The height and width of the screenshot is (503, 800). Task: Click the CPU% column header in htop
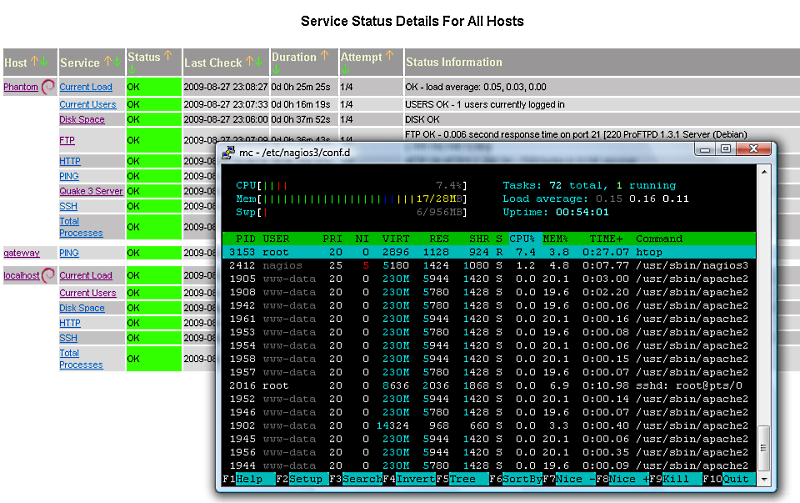(x=522, y=239)
